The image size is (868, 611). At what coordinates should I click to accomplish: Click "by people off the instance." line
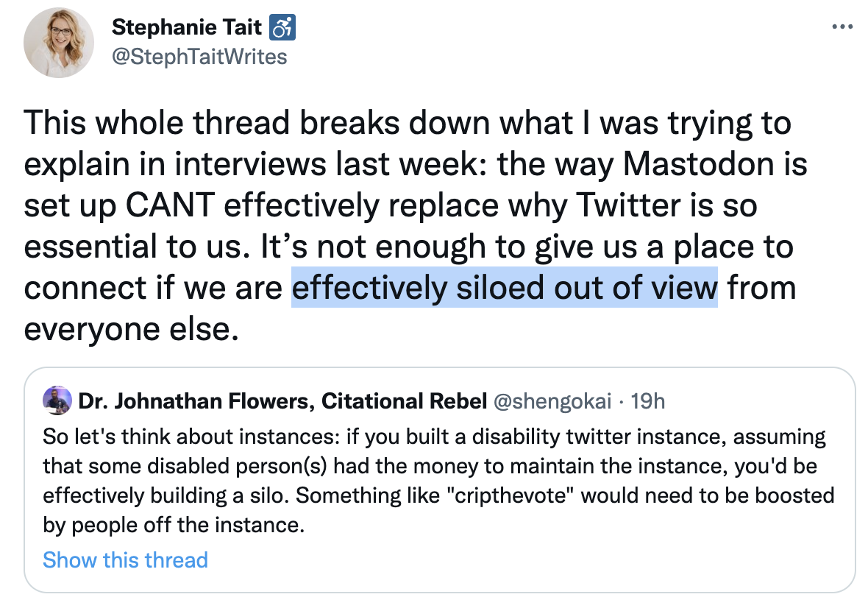pos(174,526)
